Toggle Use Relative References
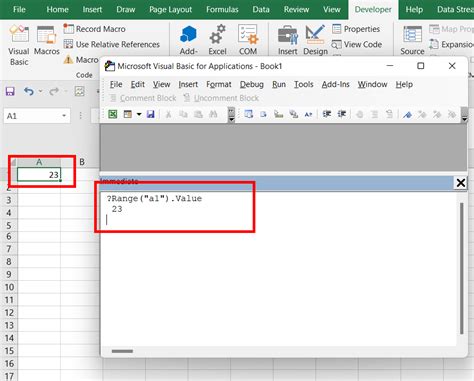474x381 pixels. coord(112,44)
